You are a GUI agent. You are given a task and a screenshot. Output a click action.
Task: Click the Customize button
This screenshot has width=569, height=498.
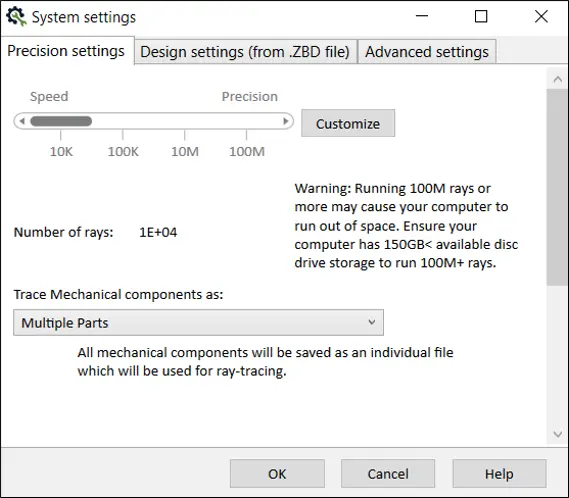tap(348, 123)
